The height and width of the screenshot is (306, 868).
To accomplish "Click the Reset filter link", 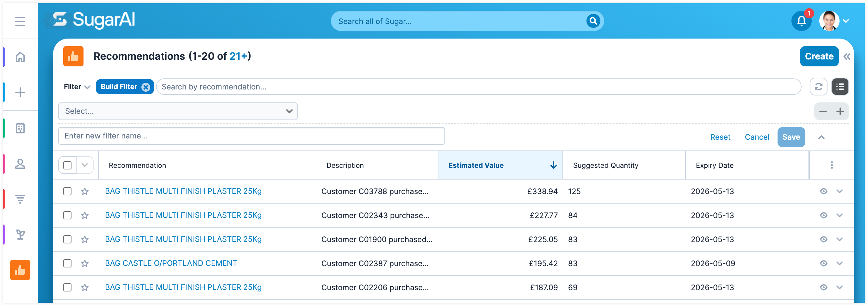I will tap(720, 137).
